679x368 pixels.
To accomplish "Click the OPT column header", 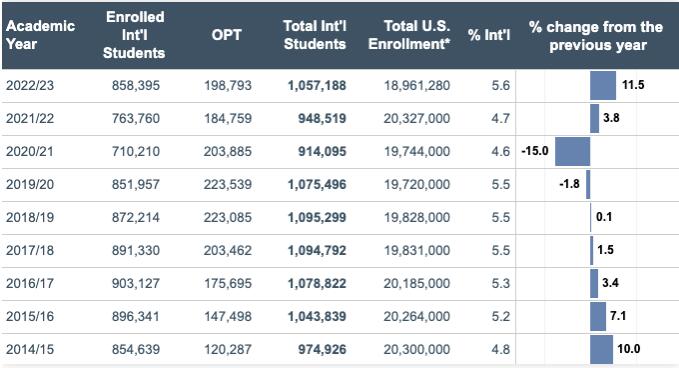I will pyautogui.click(x=226, y=35).
